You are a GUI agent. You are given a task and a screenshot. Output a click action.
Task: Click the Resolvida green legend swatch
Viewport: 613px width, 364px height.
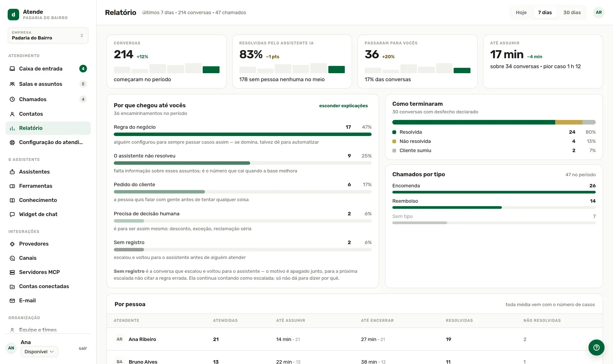(394, 132)
